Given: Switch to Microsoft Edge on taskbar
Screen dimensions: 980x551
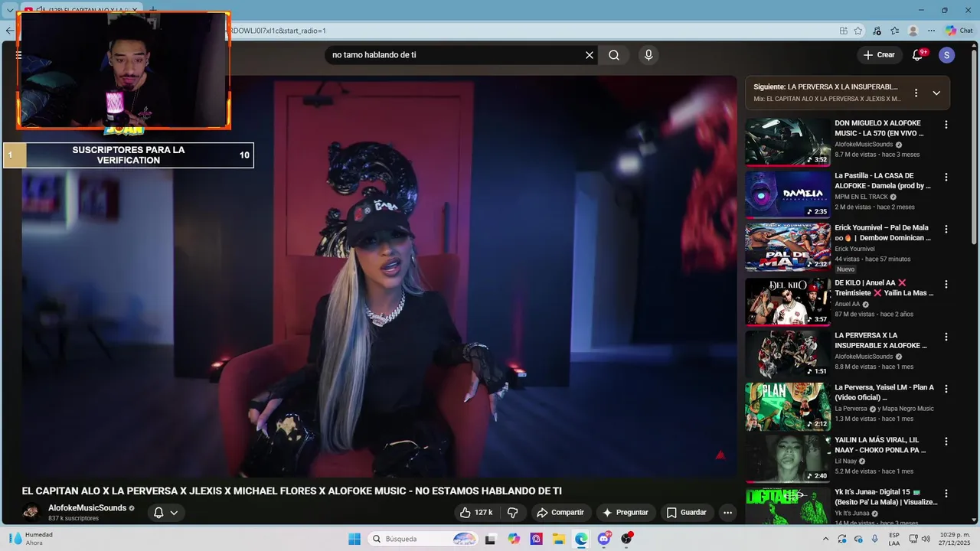Looking at the screenshot, I should tap(581, 539).
